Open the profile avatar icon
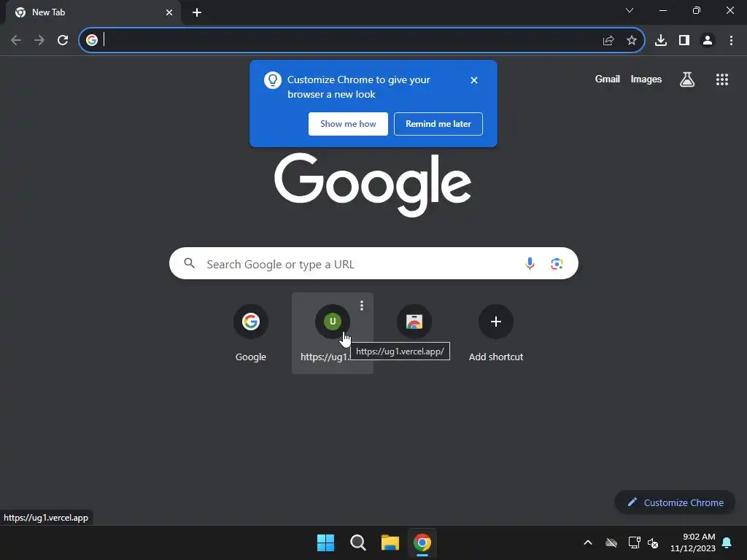This screenshot has height=560, width=747. (708, 41)
